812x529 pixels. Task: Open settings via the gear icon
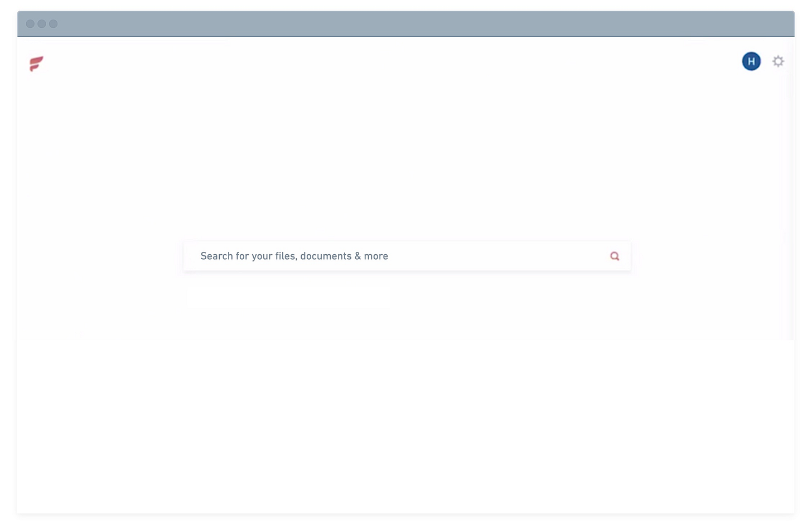pyautogui.click(x=778, y=61)
